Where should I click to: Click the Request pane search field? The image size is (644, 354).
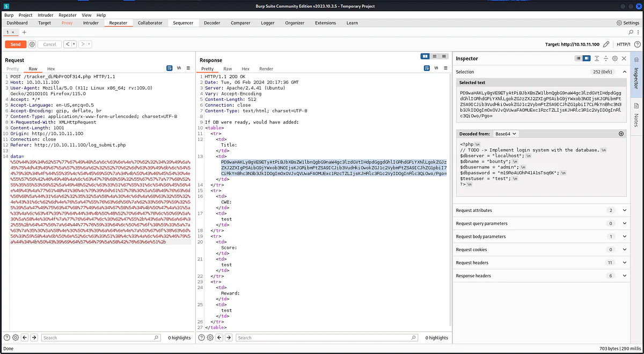click(x=101, y=337)
